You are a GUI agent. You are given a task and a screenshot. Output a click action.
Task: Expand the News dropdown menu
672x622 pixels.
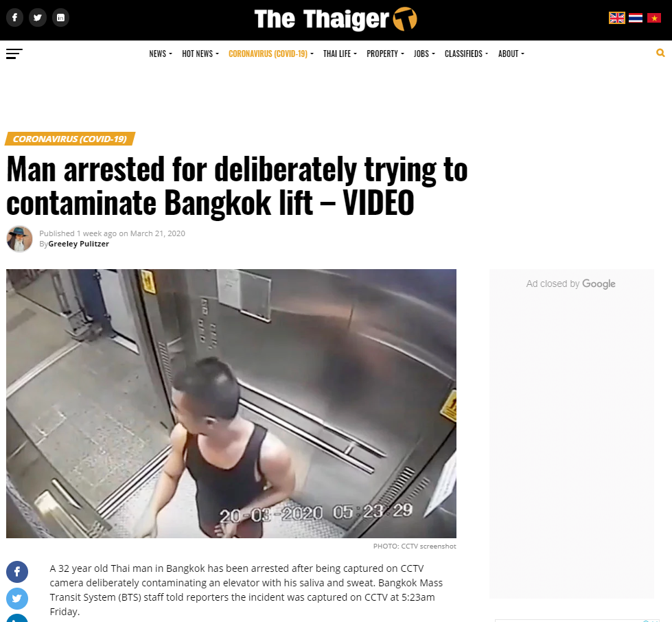161,54
